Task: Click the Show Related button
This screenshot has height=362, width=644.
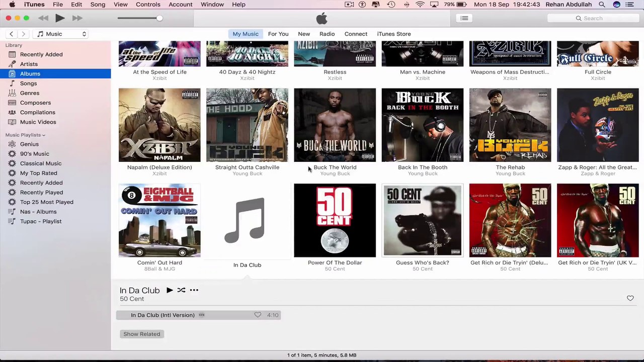Action: 142,334
